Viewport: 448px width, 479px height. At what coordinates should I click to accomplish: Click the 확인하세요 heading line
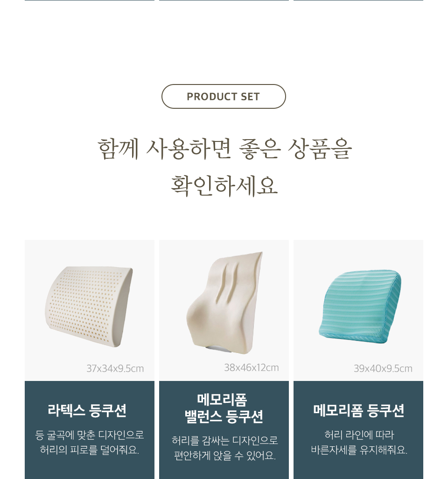(x=224, y=186)
